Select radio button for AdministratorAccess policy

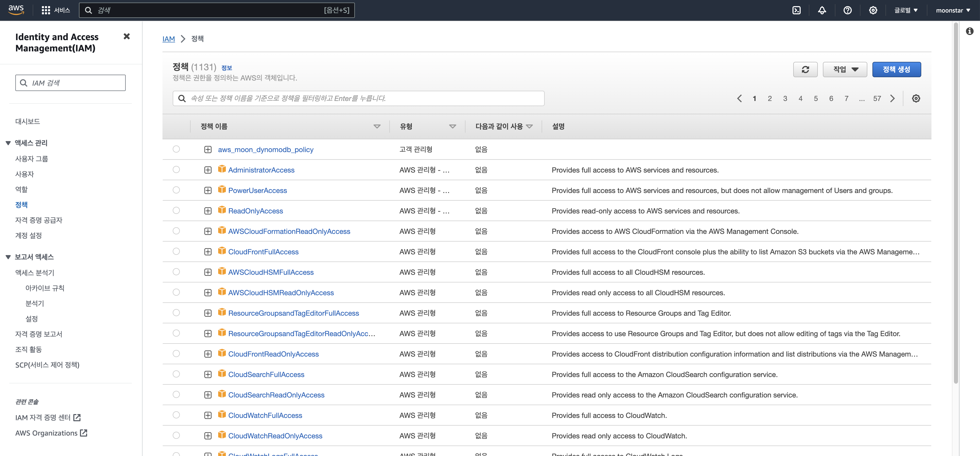click(176, 170)
